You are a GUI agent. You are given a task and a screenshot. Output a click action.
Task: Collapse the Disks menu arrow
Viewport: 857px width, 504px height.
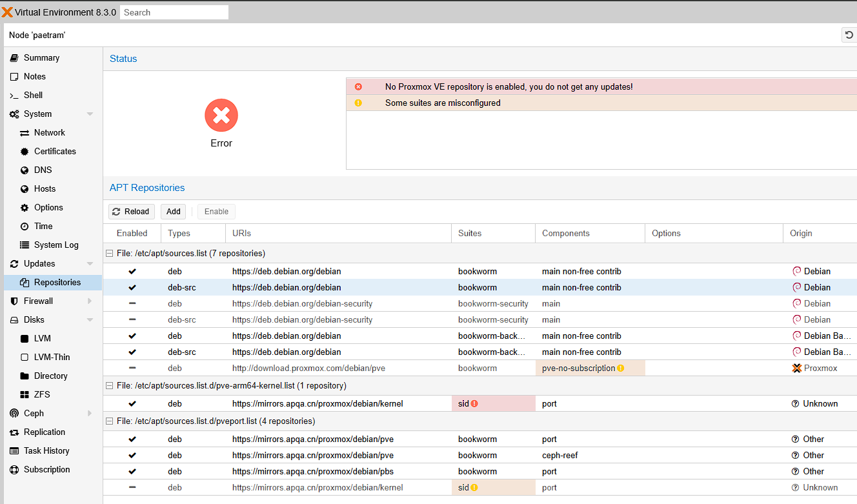[90, 320]
